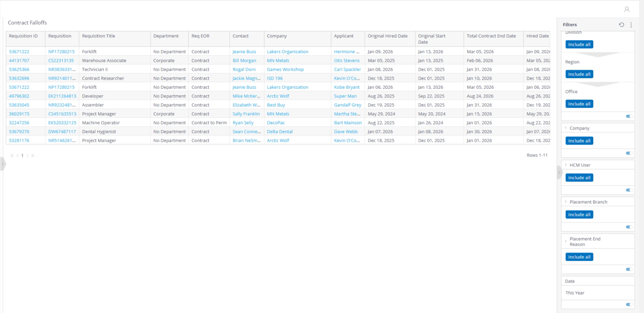Open contact Sally Franklin
Screen dimensions: 644x313
246,114
